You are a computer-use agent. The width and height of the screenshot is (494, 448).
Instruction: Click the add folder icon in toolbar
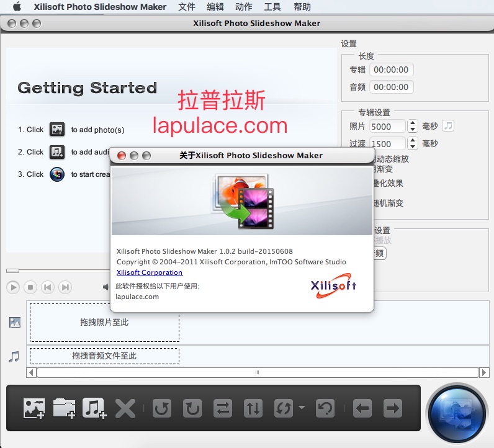(x=65, y=408)
